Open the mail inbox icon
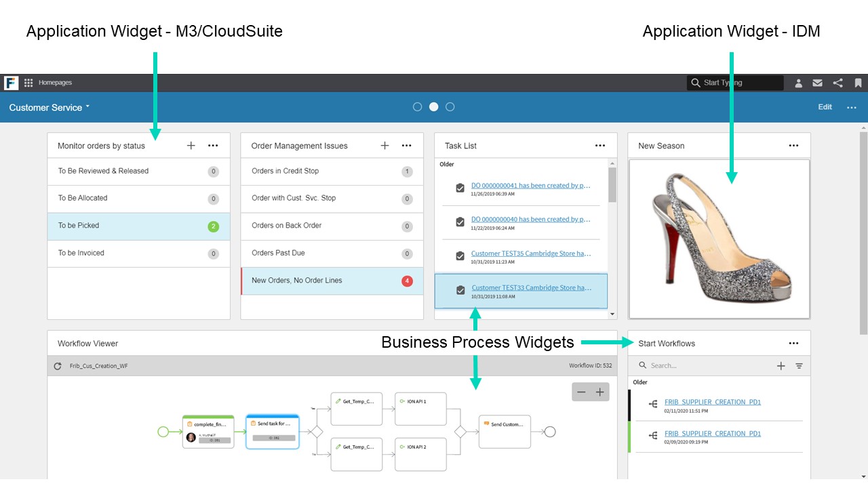This screenshot has height=488, width=868. [x=817, y=83]
